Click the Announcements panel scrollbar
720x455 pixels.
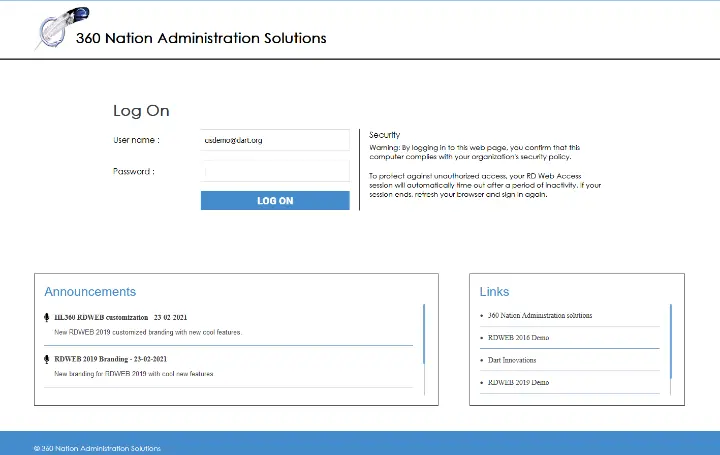coord(424,334)
